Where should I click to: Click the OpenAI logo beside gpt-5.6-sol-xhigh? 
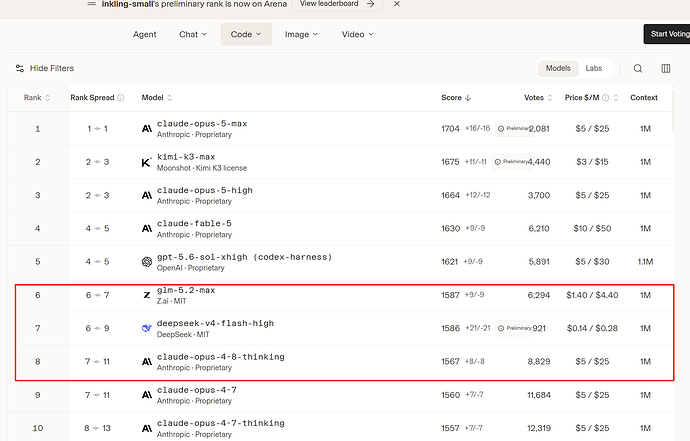(147, 262)
